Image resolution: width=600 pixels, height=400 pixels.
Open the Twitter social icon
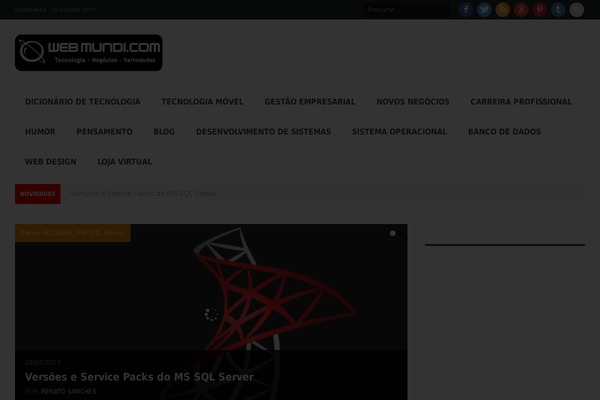[484, 10]
